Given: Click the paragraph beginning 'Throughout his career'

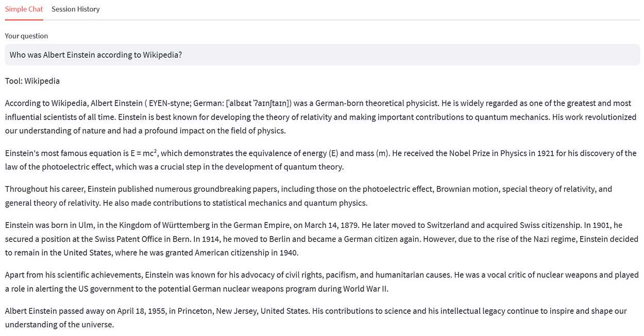Looking at the screenshot, I should [x=309, y=196].
